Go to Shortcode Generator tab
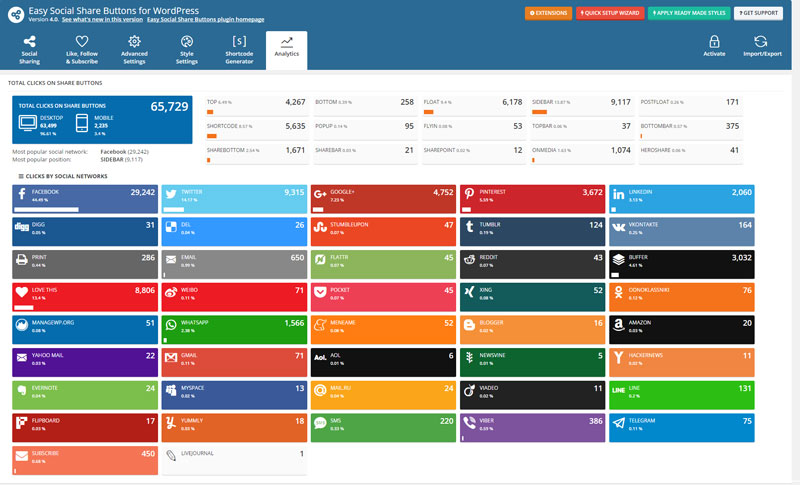The image size is (800, 485). click(x=239, y=50)
